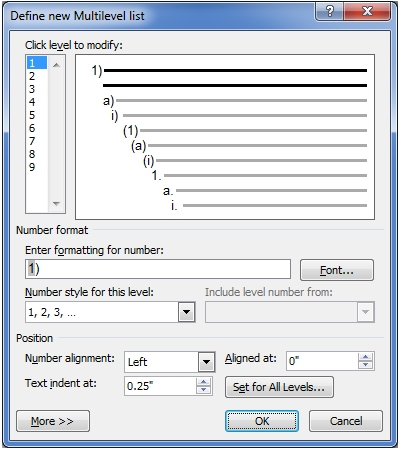Click the level list scroll down arrow
401x449 pixels.
56,203
